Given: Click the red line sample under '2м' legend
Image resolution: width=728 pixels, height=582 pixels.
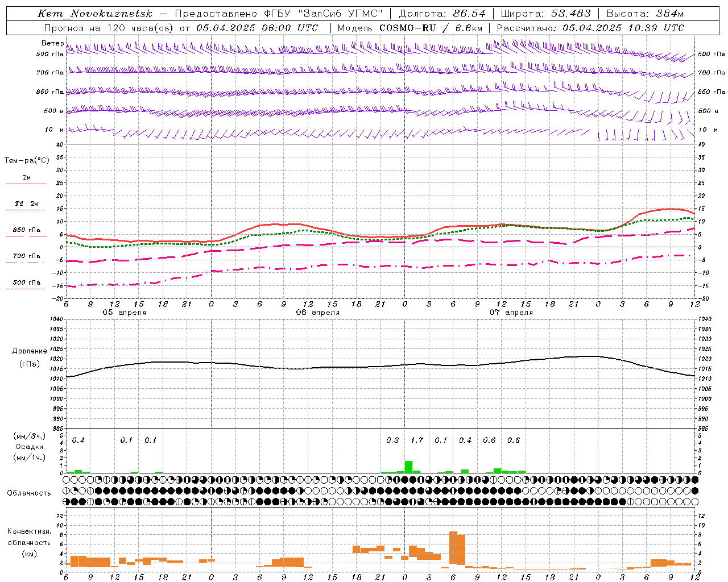Looking at the screenshot, I should [x=26, y=184].
